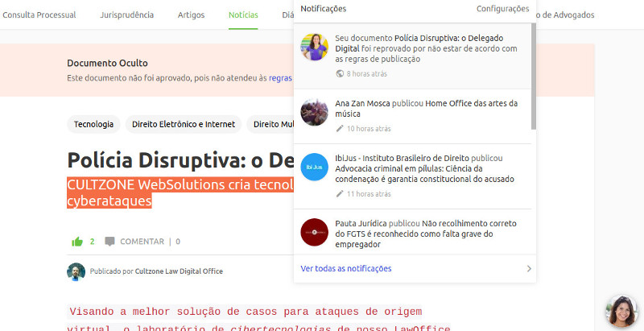Open notification Configurações link
Viewport: 644px width, 331px height.
[502, 9]
